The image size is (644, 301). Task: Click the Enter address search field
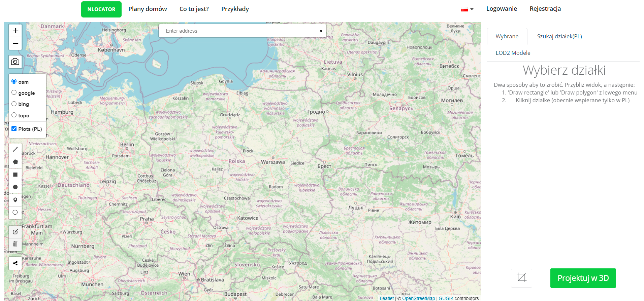[x=239, y=31]
